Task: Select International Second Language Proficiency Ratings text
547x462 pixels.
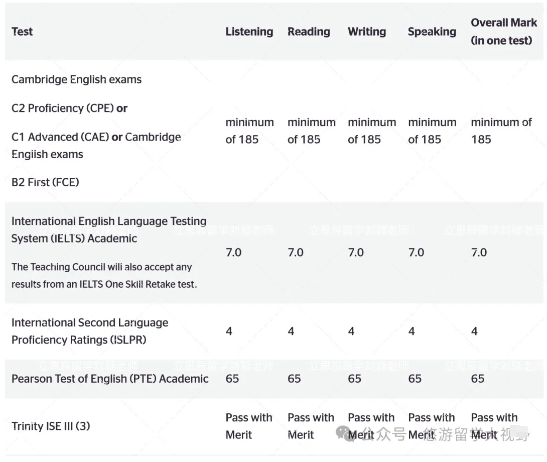Action: (90, 331)
